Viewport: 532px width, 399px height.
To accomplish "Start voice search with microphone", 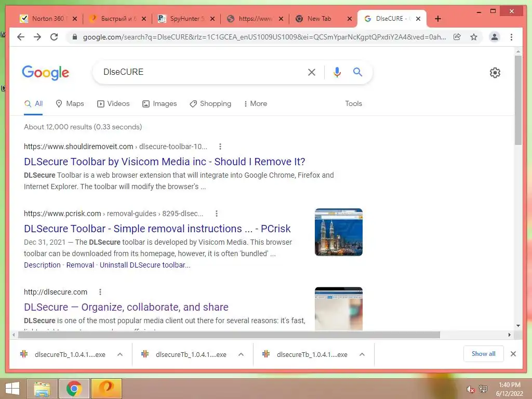I will (x=337, y=72).
